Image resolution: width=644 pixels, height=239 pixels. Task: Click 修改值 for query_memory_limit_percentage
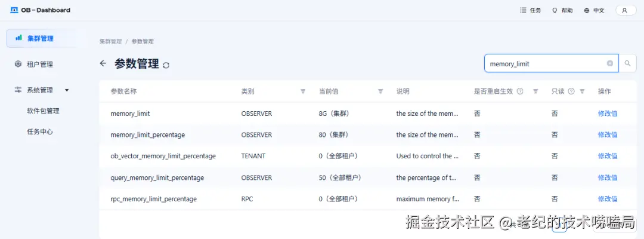608,177
